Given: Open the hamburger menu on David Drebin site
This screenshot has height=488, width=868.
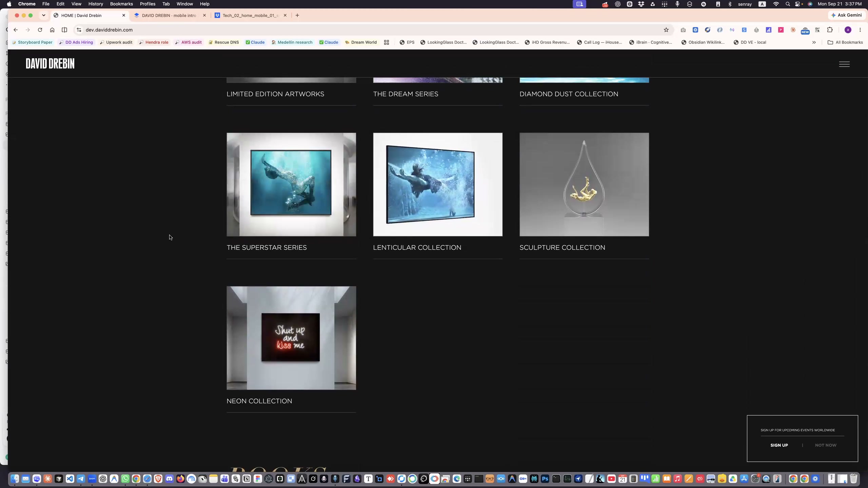Looking at the screenshot, I should 844,64.
